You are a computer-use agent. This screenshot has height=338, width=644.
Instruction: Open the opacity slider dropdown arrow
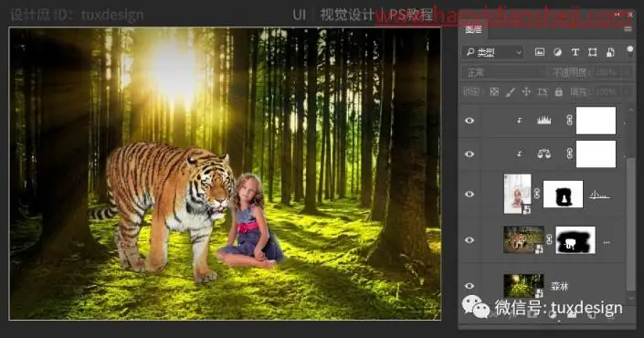[x=628, y=73]
